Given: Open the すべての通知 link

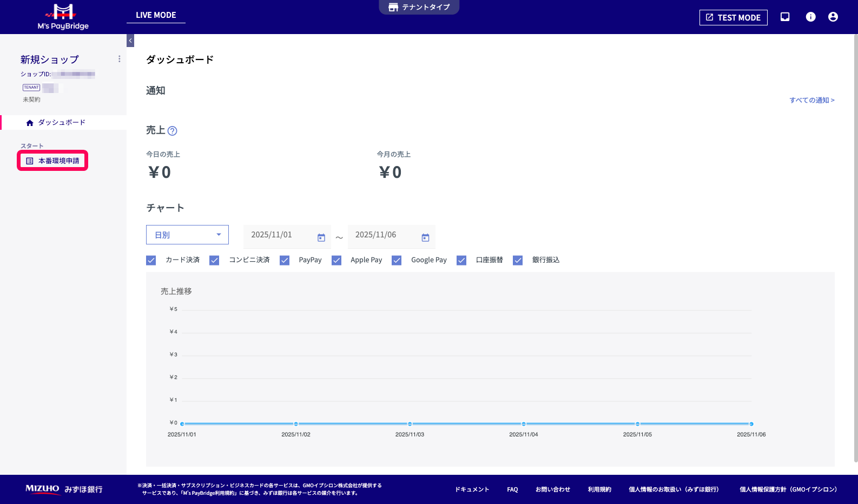Looking at the screenshot, I should (x=811, y=100).
